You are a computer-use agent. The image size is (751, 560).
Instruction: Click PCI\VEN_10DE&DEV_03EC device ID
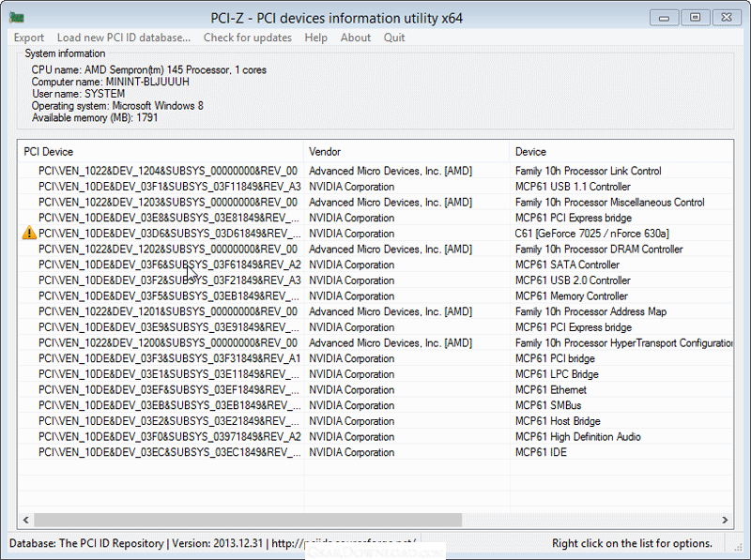[170, 452]
